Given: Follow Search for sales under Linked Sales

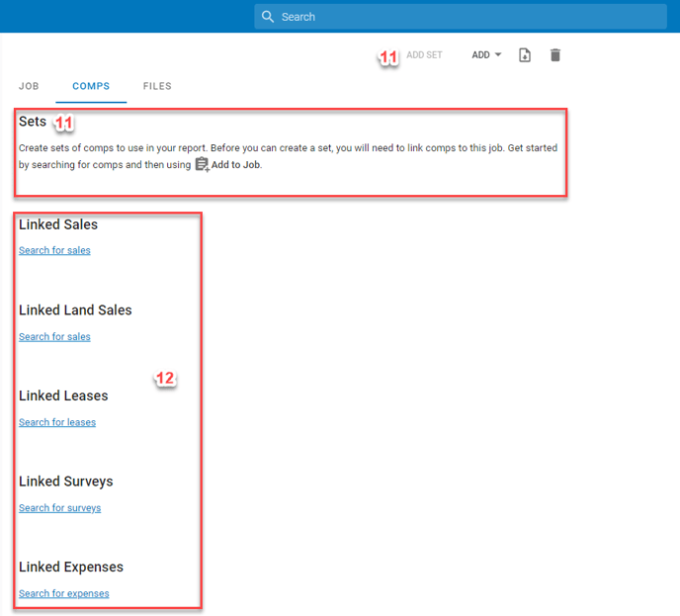Looking at the screenshot, I should (x=54, y=251).
